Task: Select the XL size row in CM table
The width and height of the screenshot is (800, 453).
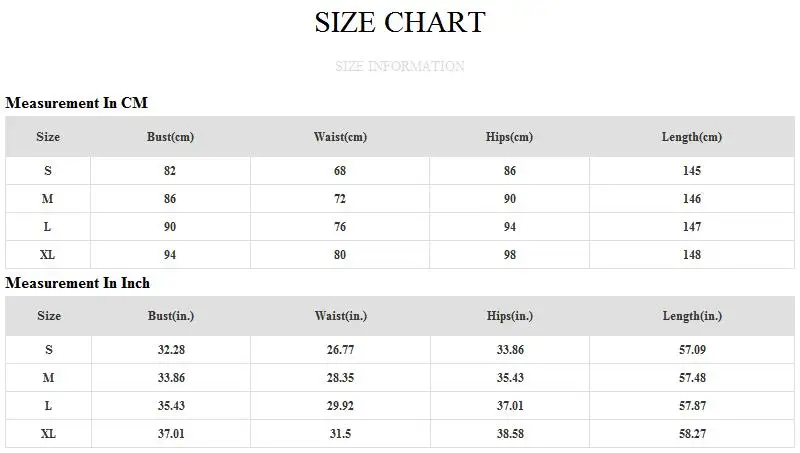Action: tap(48, 255)
